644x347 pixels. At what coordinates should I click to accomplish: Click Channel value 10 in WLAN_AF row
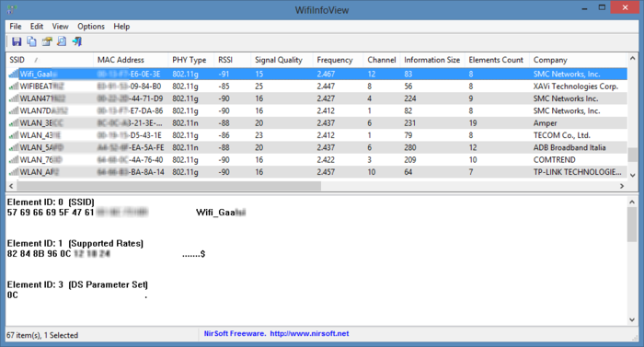coord(372,172)
